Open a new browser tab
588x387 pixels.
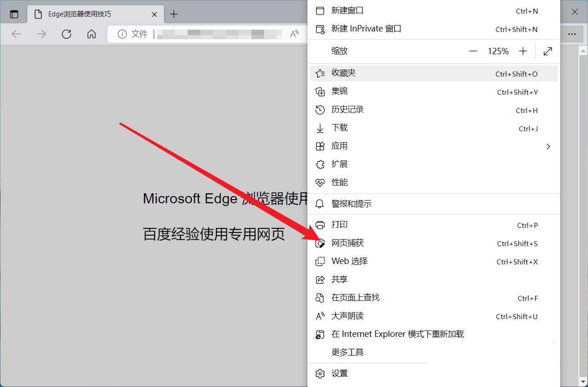(174, 14)
